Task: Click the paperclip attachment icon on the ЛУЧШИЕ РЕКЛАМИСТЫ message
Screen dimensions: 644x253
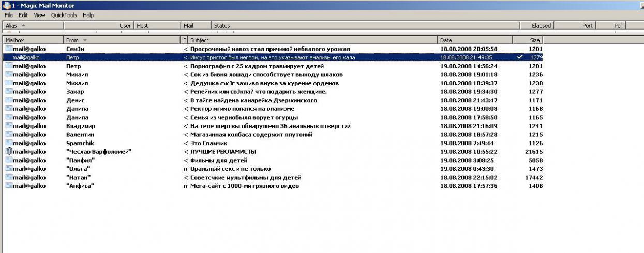Action: coord(8,152)
